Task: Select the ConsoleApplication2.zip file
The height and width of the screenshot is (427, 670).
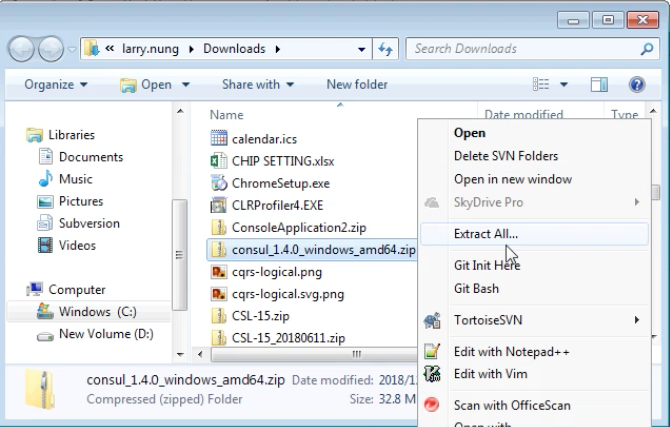Action: click(289, 228)
